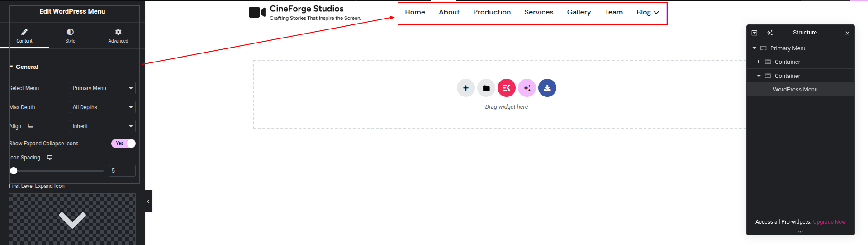The image size is (868, 245).
Task: Click the pink ElementsKit icon
Action: [x=506, y=88]
